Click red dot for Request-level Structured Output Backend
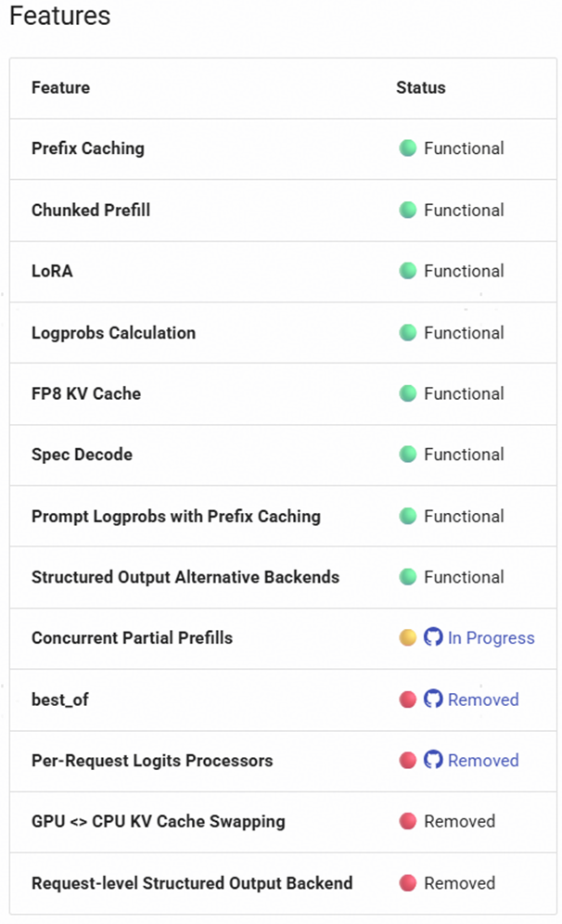The height and width of the screenshot is (924, 562). [x=408, y=883]
